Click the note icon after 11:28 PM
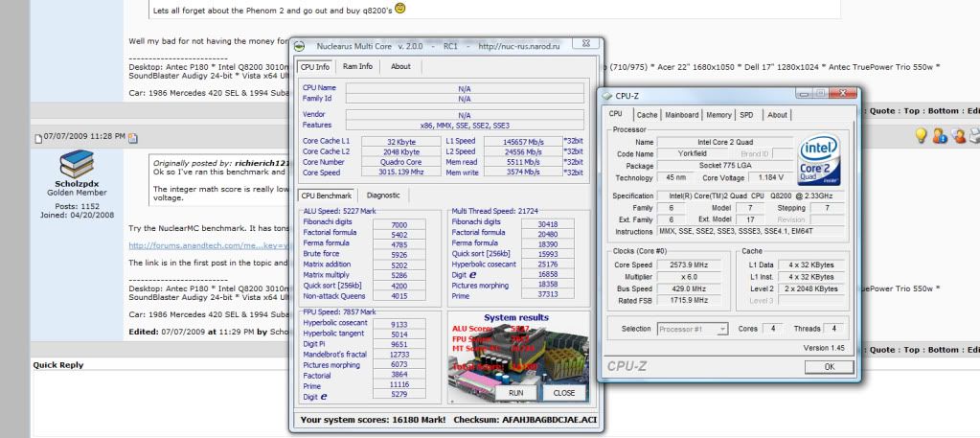The image size is (980, 438). (x=133, y=139)
